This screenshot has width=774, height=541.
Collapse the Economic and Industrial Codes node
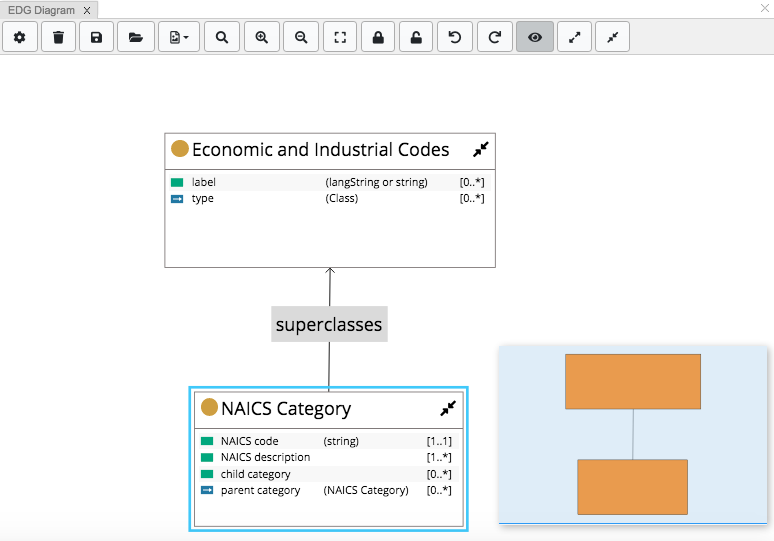(x=481, y=149)
